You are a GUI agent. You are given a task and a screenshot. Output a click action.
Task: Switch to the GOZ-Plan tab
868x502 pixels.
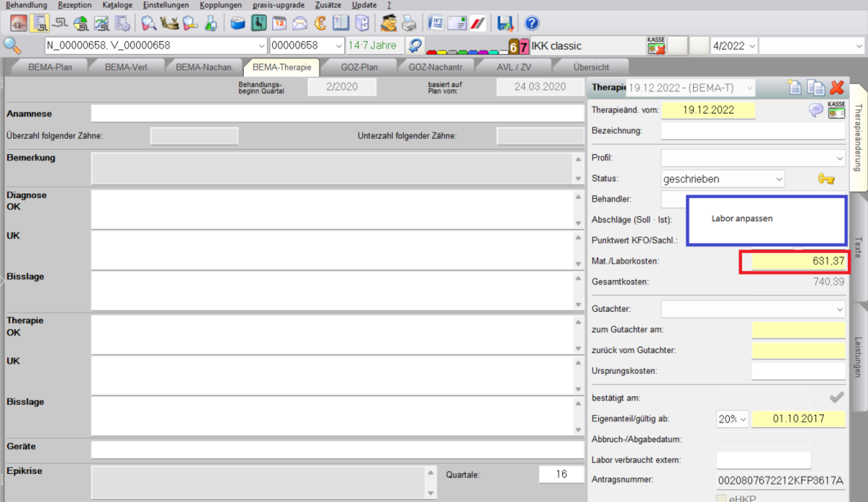[x=359, y=67]
